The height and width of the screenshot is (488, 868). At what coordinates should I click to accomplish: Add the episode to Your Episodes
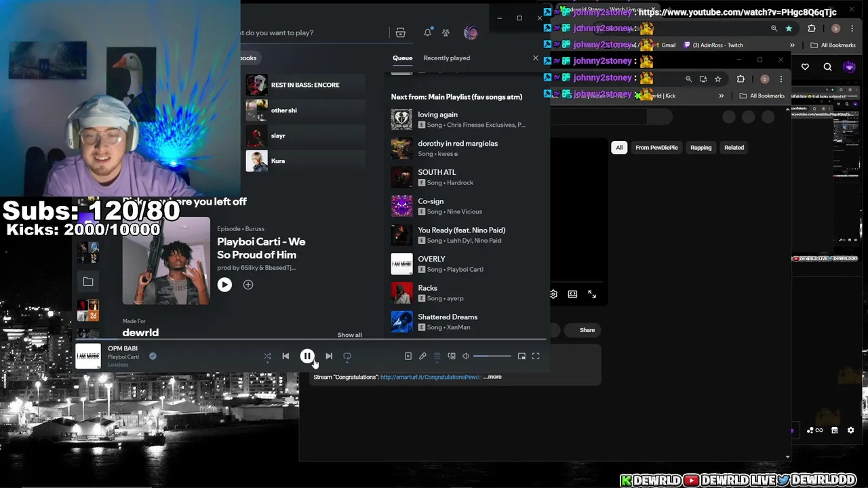[x=248, y=285]
